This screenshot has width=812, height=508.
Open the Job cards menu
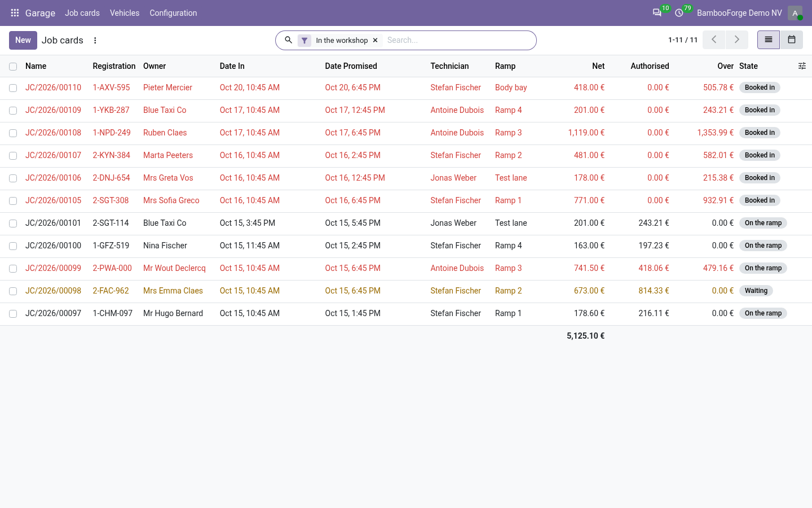tap(82, 13)
